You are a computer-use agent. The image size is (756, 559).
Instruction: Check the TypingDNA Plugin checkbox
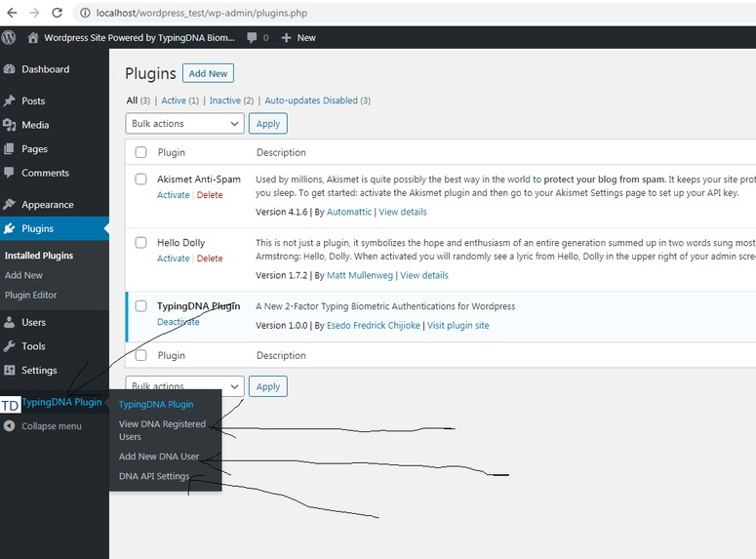[140, 305]
